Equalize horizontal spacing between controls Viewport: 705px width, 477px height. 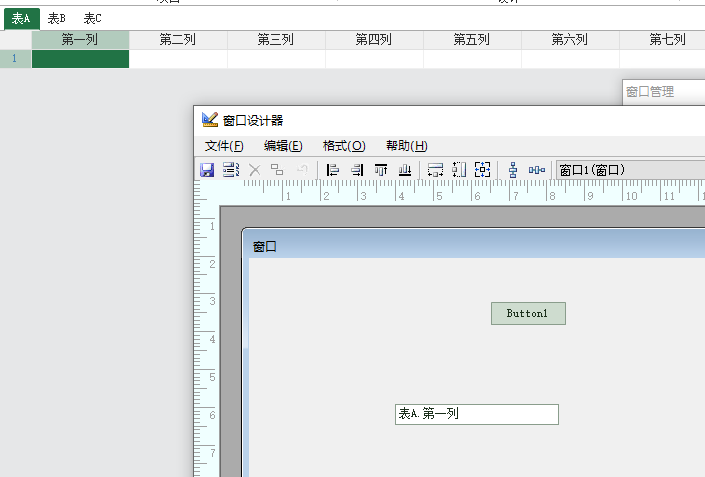pyautogui.click(x=537, y=170)
